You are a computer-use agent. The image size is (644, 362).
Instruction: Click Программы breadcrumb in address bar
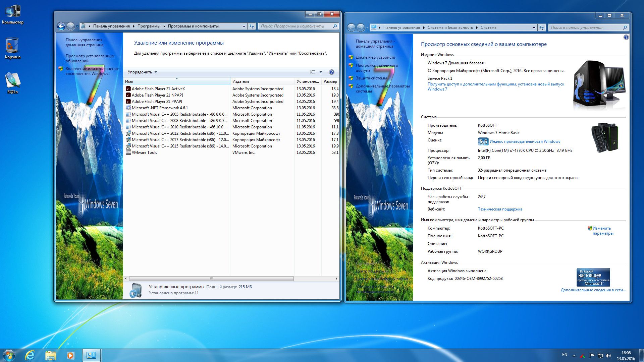click(149, 26)
